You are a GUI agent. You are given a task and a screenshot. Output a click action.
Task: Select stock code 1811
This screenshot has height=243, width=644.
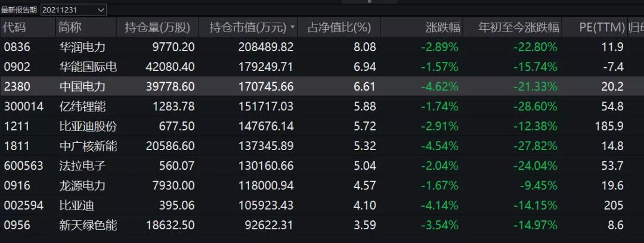(x=17, y=146)
